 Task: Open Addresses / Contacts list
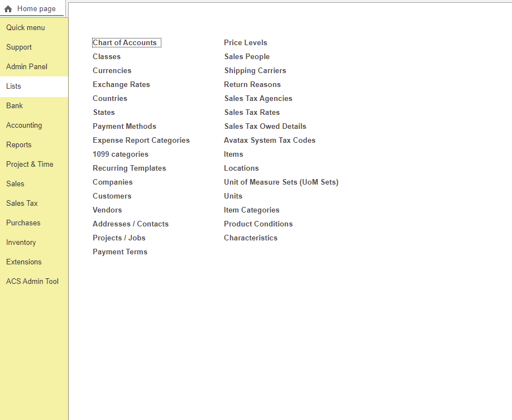pos(131,224)
